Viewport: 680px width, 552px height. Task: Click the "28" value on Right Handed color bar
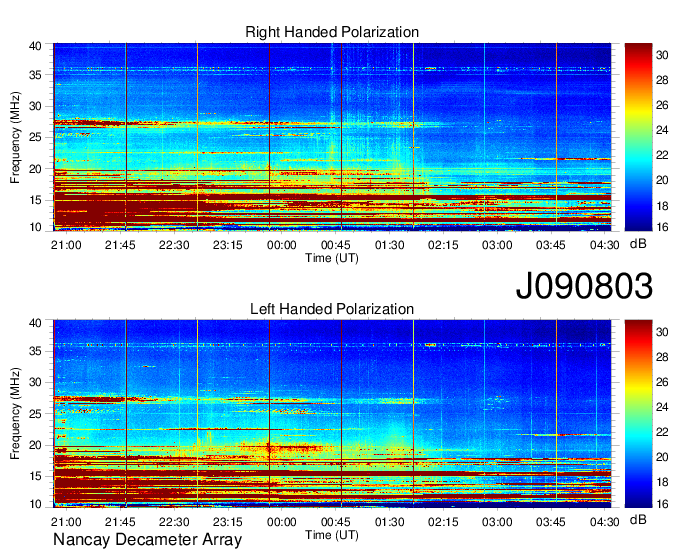[x=662, y=80]
